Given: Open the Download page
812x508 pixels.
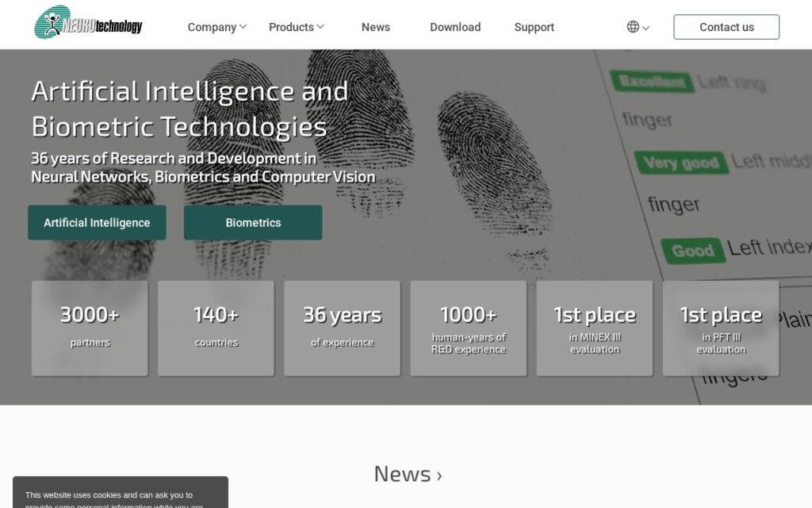Looking at the screenshot, I should [455, 27].
